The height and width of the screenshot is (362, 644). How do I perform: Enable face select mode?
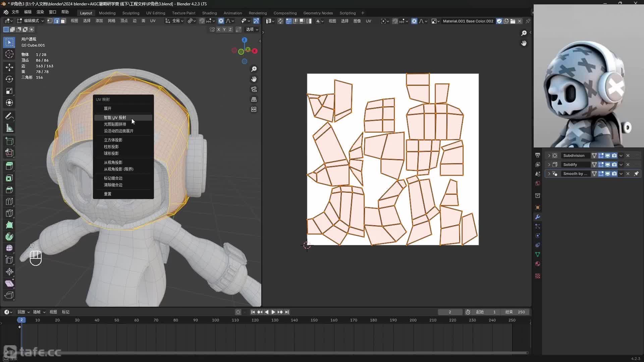63,21
